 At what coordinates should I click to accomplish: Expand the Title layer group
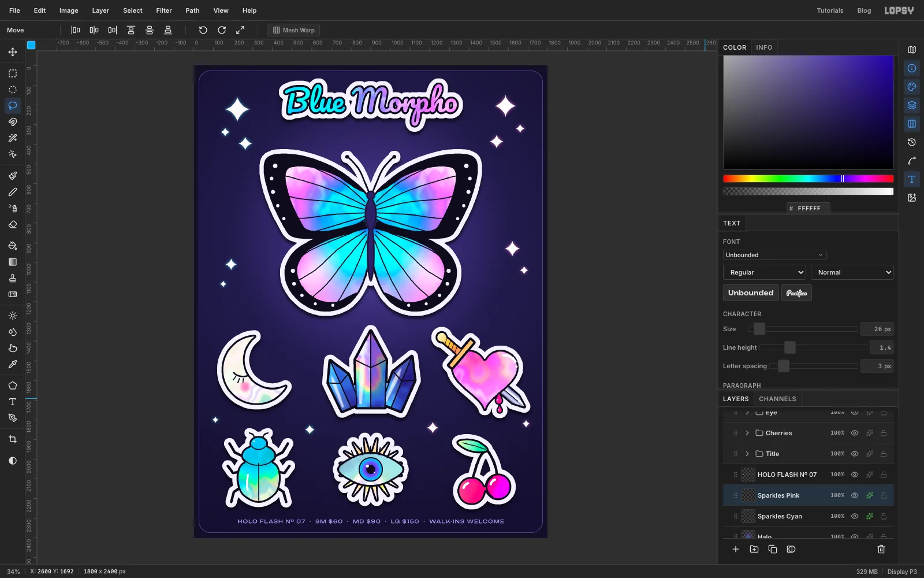click(747, 454)
